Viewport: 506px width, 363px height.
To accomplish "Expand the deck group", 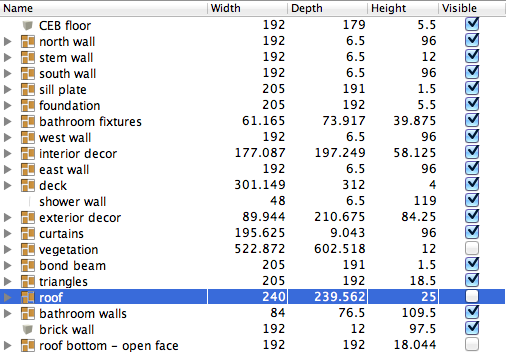I will [7, 186].
